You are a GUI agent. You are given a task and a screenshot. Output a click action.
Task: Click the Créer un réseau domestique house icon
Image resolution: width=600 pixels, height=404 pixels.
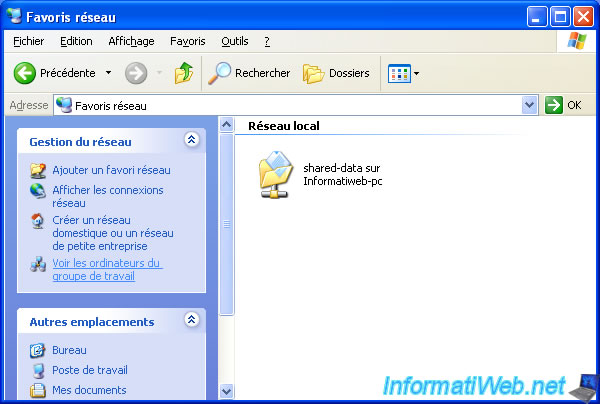coord(38,221)
